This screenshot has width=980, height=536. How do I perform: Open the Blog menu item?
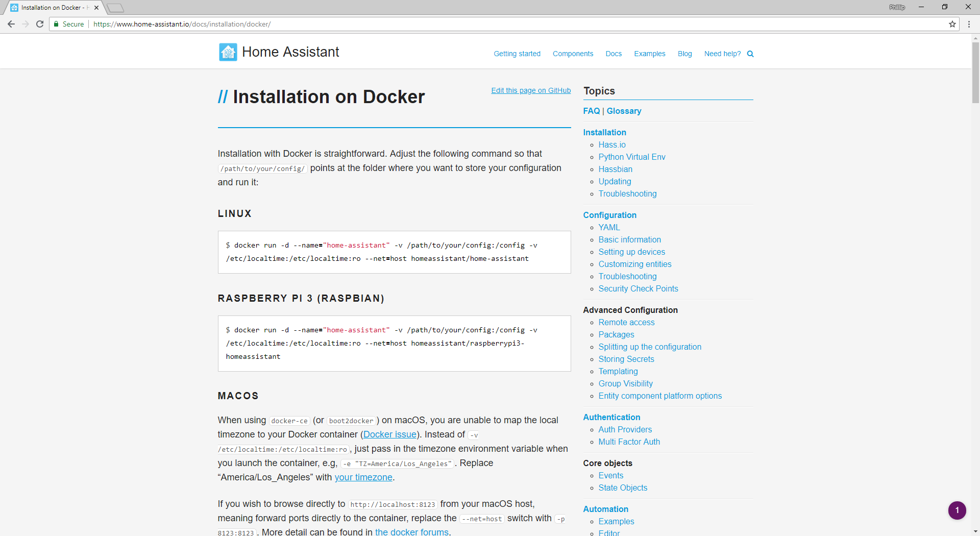(x=685, y=54)
